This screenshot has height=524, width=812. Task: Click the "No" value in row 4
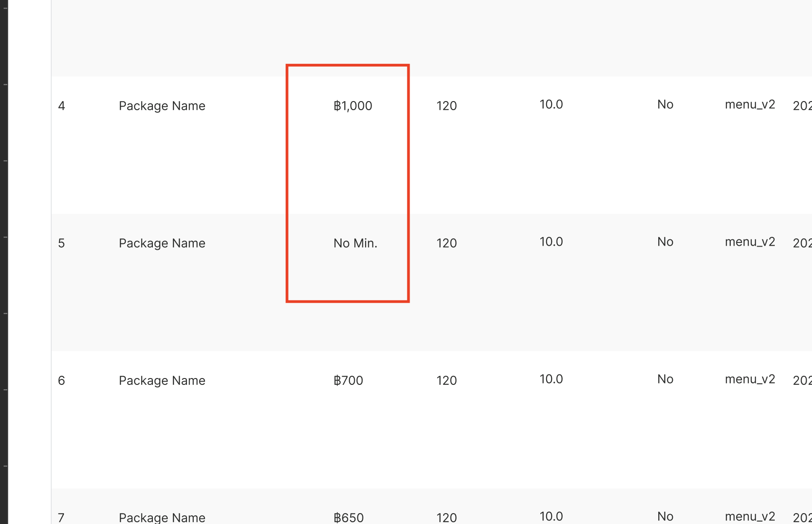pyautogui.click(x=665, y=104)
